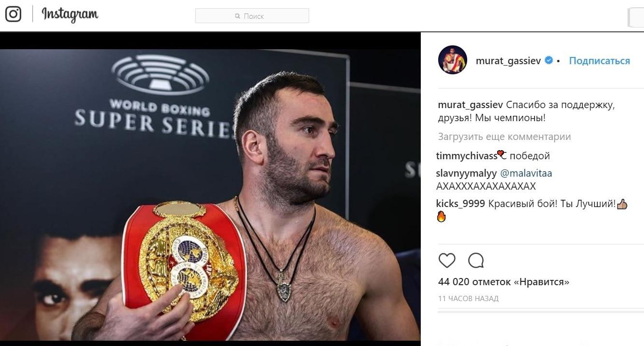
Task: Click the partial button at top right
Action: [x=636, y=18]
